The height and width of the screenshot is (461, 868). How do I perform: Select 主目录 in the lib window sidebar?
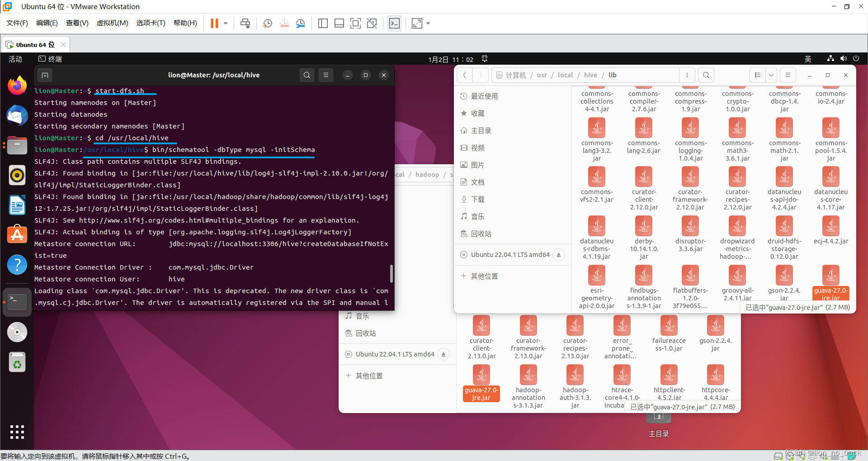[513, 131]
